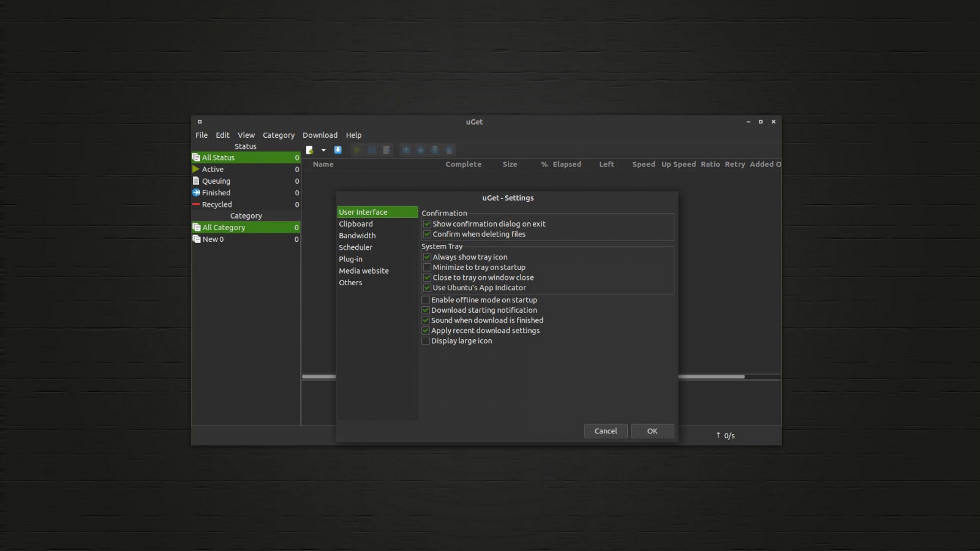Image resolution: width=980 pixels, height=551 pixels.
Task: Select the Finished status row
Action: [x=216, y=193]
